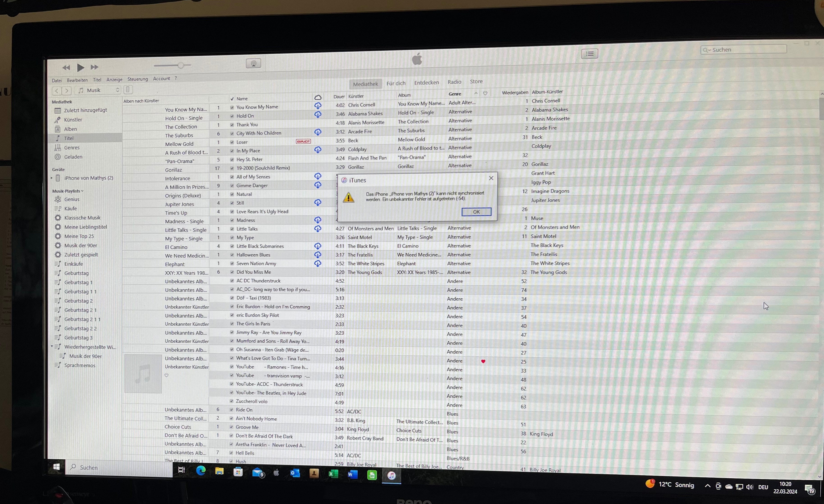Toggle the Ride On track checkbox

pyautogui.click(x=231, y=410)
